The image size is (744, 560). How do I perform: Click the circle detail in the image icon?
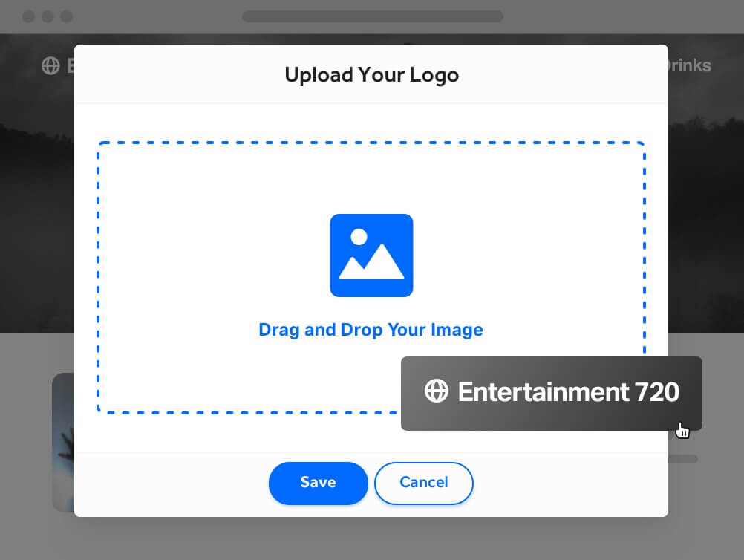tap(359, 237)
